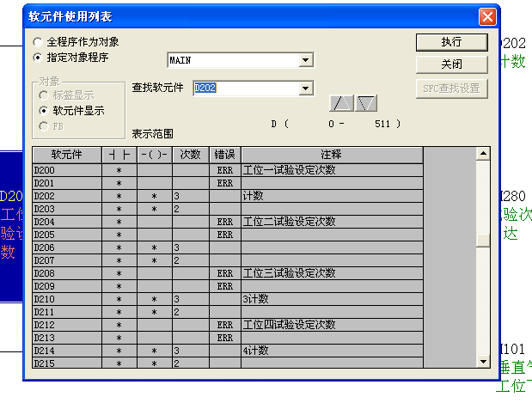Expand the MAIN program dropdown
532x403 pixels.
(305, 60)
